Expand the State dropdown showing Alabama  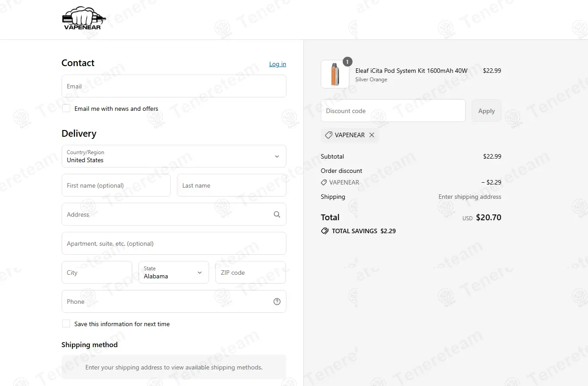click(174, 273)
